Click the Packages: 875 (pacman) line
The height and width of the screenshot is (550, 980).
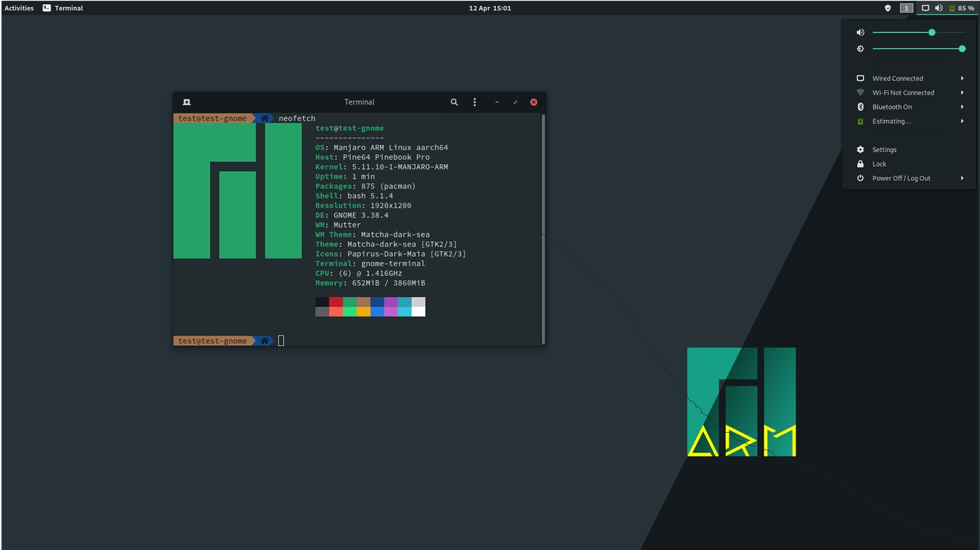366,186
